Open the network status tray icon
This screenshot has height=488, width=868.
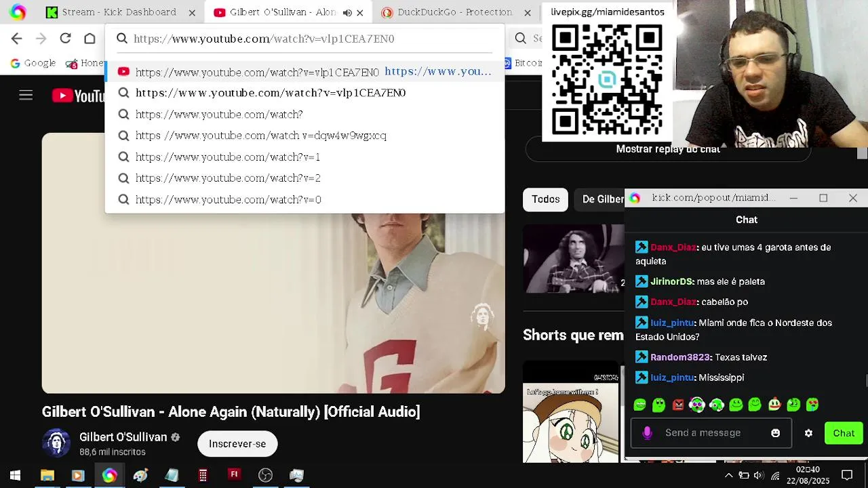coord(775,475)
